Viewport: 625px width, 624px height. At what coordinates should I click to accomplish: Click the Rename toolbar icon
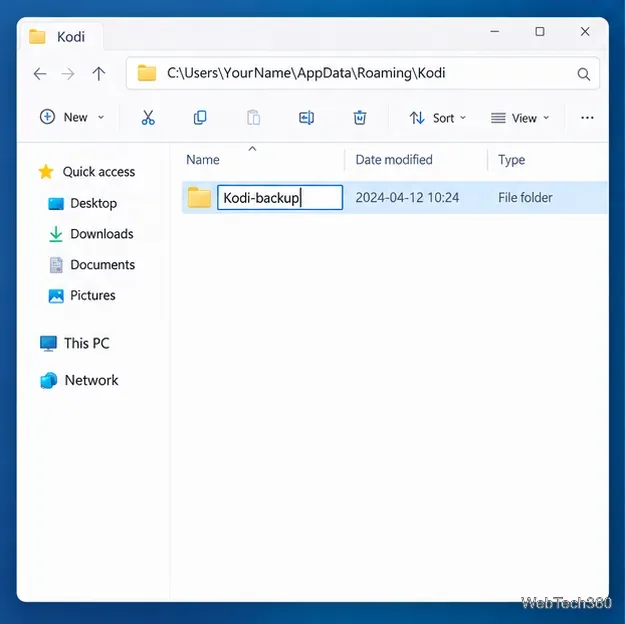(x=306, y=118)
